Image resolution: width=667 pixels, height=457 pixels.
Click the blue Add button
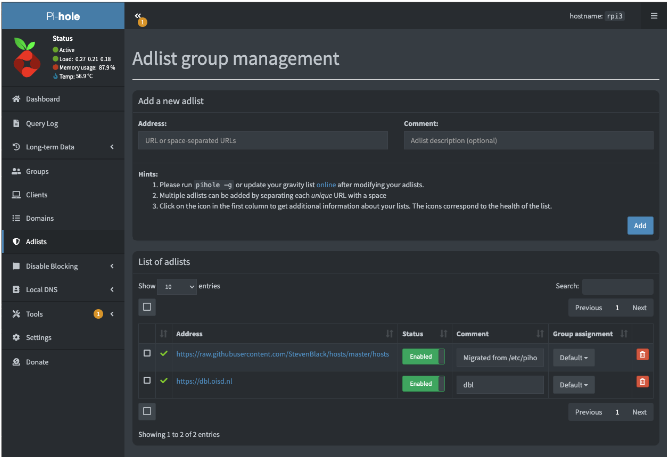click(640, 226)
